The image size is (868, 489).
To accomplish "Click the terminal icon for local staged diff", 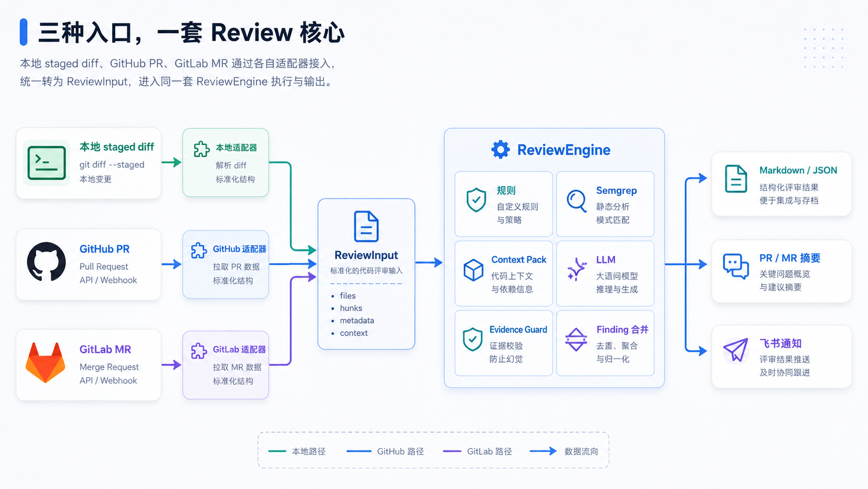I will 47,163.
